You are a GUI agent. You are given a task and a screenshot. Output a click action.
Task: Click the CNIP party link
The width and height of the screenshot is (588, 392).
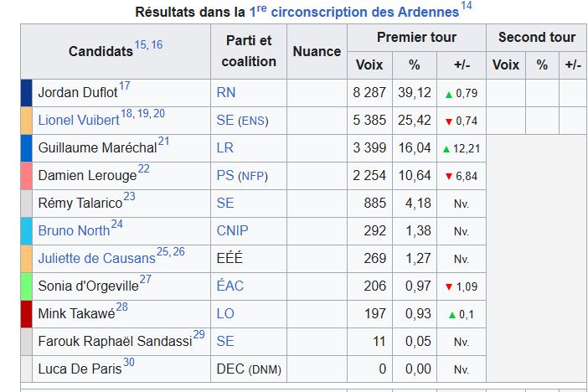(233, 230)
